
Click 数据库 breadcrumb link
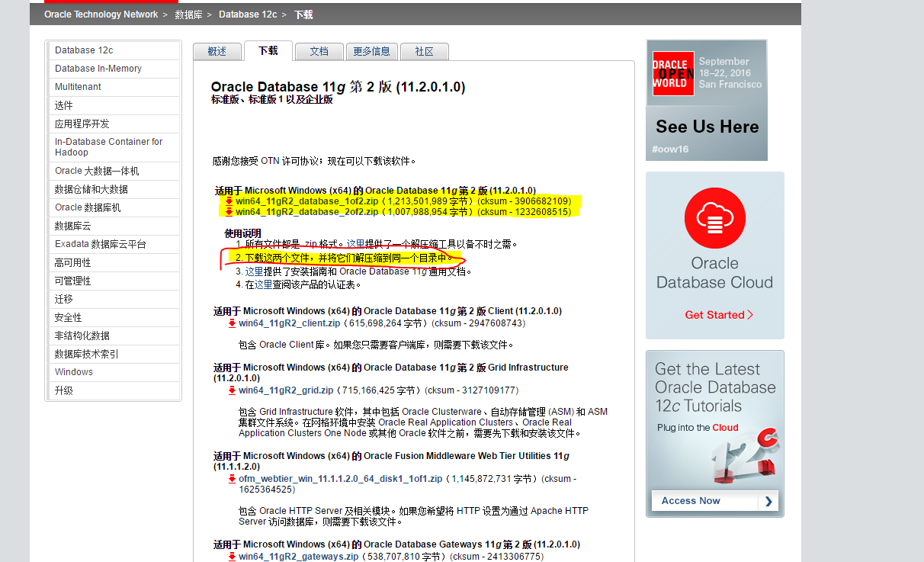pyautogui.click(x=188, y=14)
